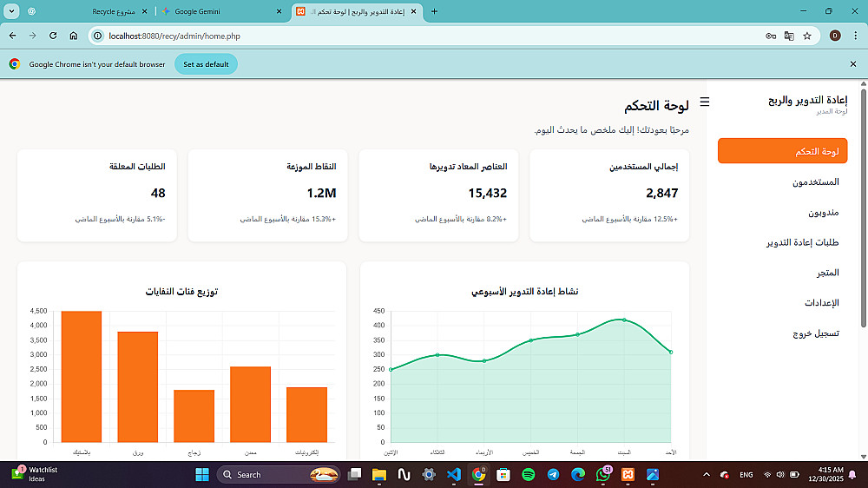The width and height of the screenshot is (868, 488).
Task: Open Photos app from the taskbar
Action: [653, 475]
